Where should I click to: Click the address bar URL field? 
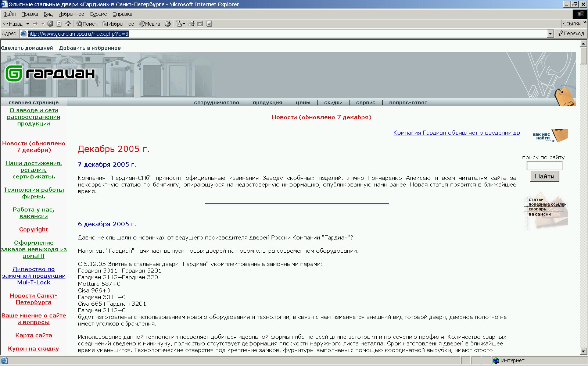coord(287,33)
